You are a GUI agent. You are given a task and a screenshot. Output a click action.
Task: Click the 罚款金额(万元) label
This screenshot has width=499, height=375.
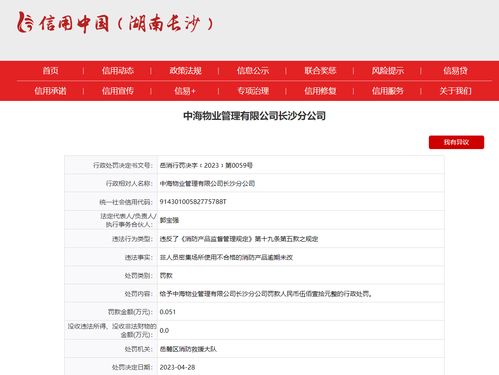pos(130,312)
